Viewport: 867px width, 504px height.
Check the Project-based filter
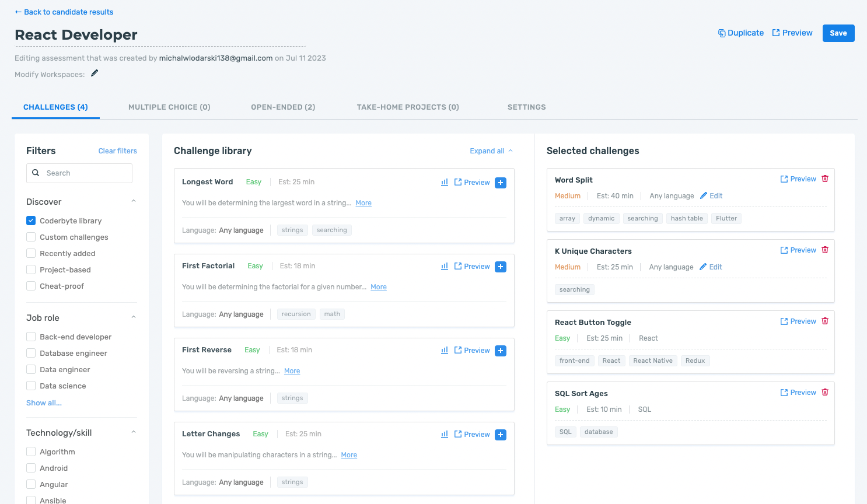point(31,269)
